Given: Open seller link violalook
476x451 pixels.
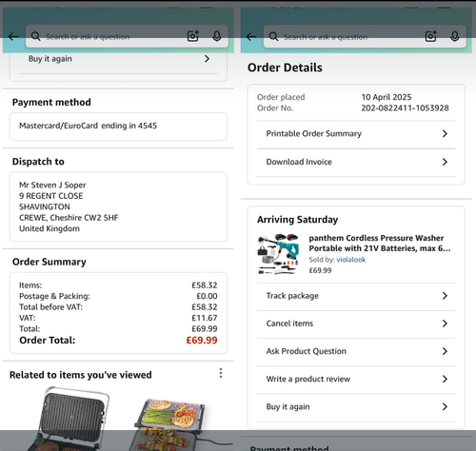Looking at the screenshot, I should tap(351, 260).
